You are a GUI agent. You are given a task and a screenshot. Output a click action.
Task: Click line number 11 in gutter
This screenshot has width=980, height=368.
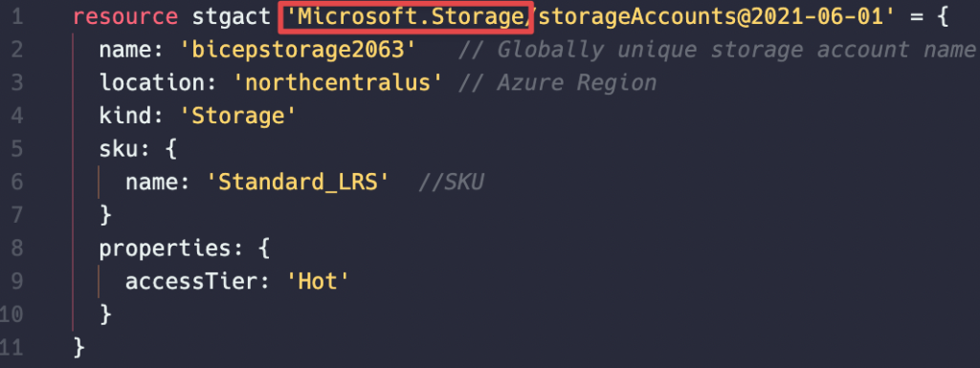click(11, 347)
